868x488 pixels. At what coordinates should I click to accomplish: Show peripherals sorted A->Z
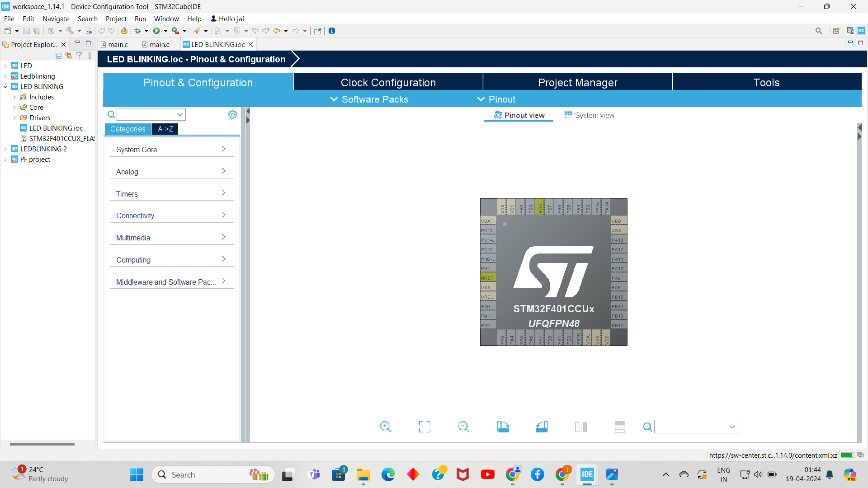click(x=165, y=129)
